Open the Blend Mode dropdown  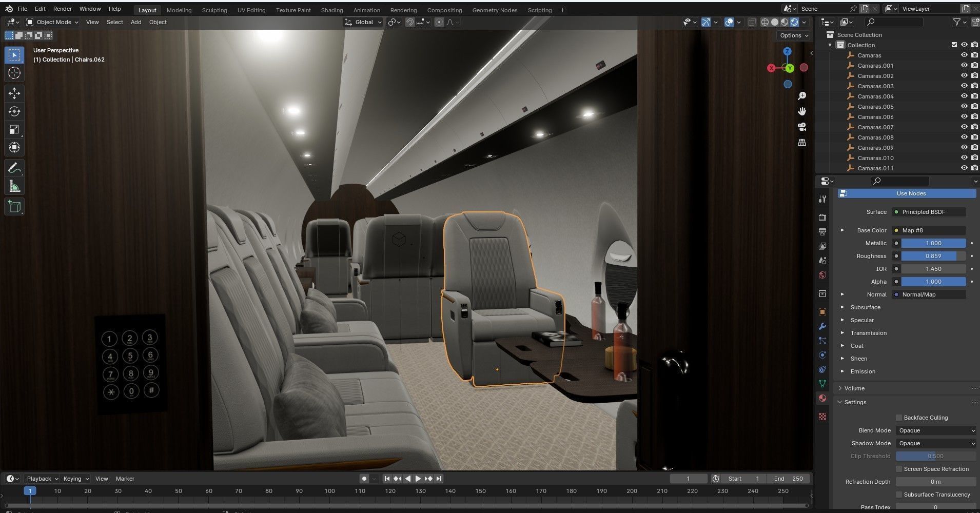936,430
